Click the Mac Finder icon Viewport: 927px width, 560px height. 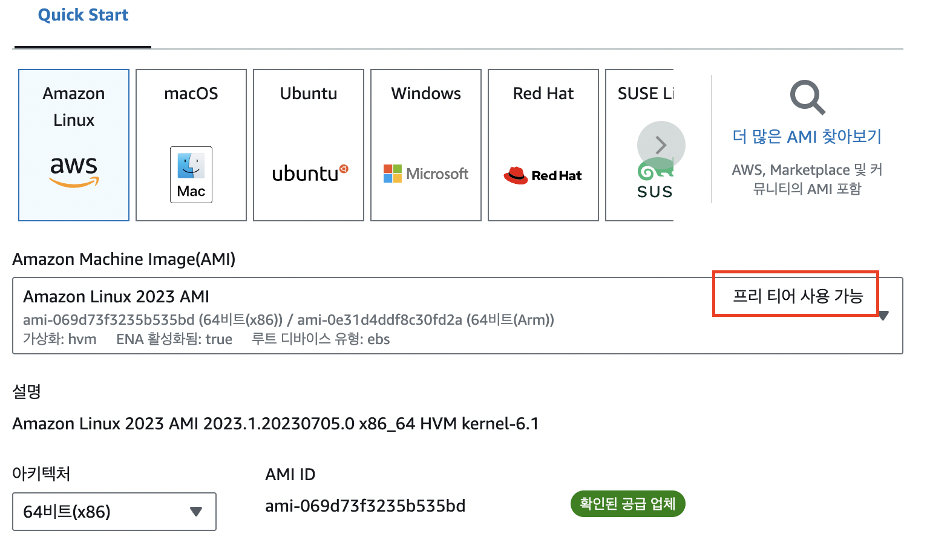pyautogui.click(x=191, y=175)
